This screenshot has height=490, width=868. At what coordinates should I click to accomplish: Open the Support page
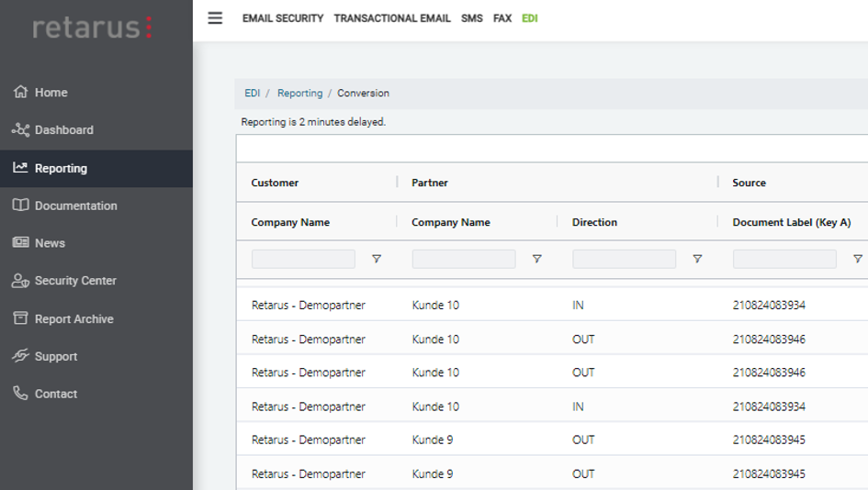tap(56, 357)
